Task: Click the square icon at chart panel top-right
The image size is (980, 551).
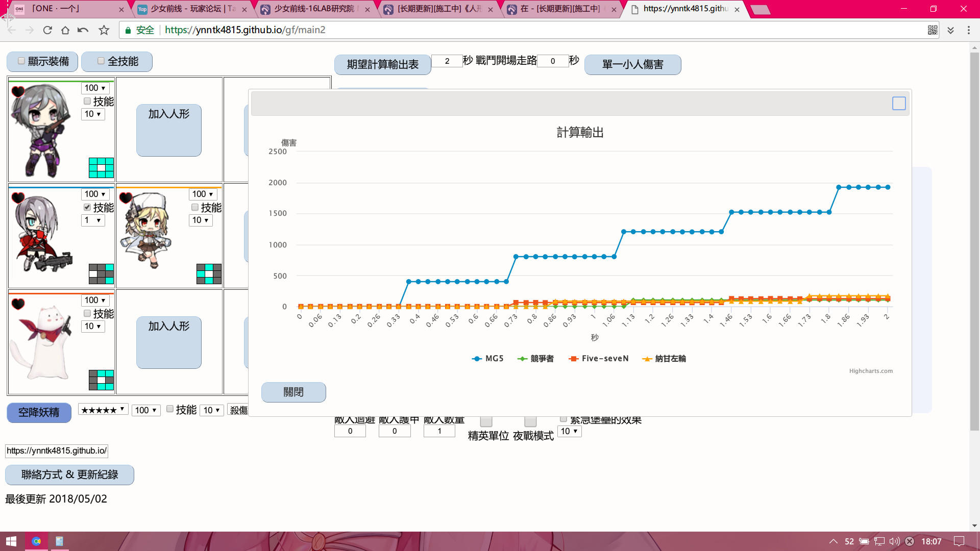Action: point(899,104)
